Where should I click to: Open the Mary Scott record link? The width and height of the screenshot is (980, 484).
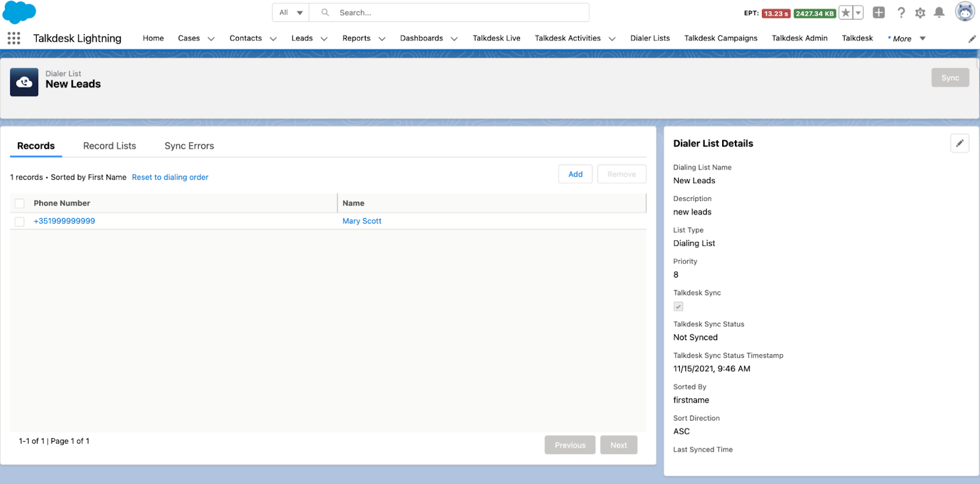coord(362,221)
